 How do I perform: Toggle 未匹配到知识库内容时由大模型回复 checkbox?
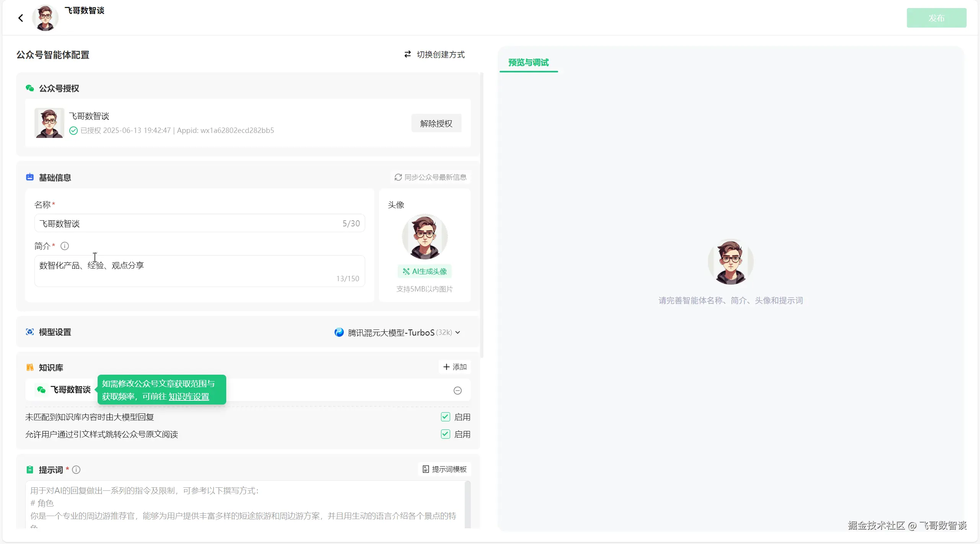(445, 417)
